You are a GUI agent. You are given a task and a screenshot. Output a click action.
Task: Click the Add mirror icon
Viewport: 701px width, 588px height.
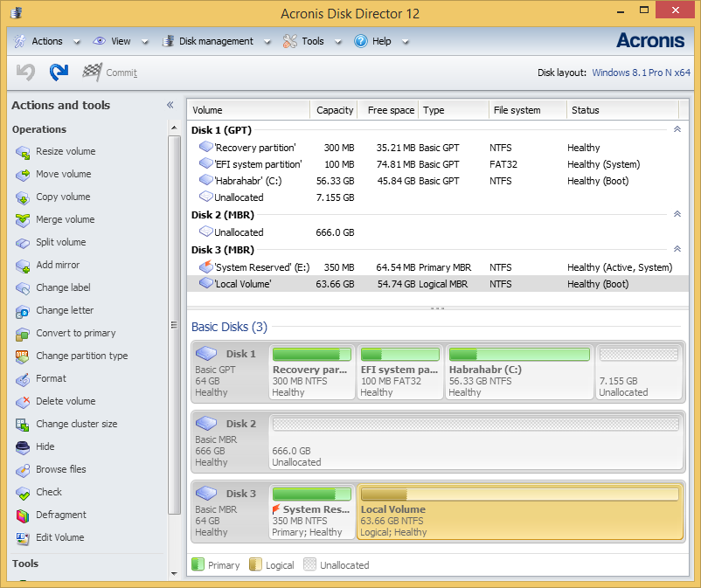tap(23, 266)
